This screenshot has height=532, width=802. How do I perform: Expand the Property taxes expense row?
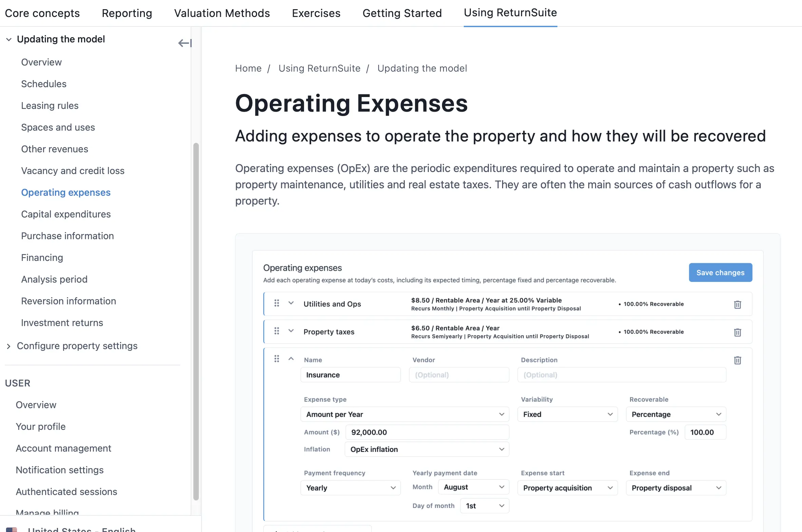pos(291,331)
